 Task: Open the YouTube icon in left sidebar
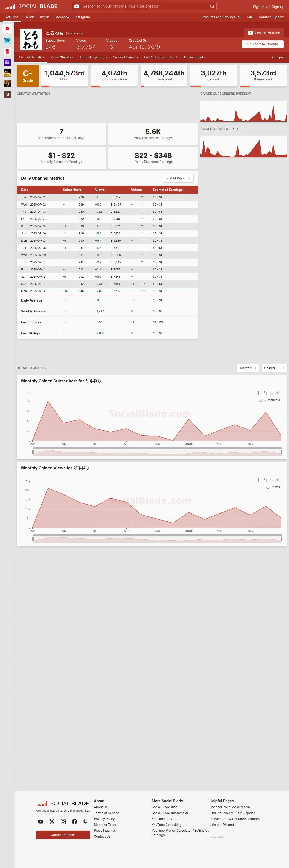click(7, 29)
